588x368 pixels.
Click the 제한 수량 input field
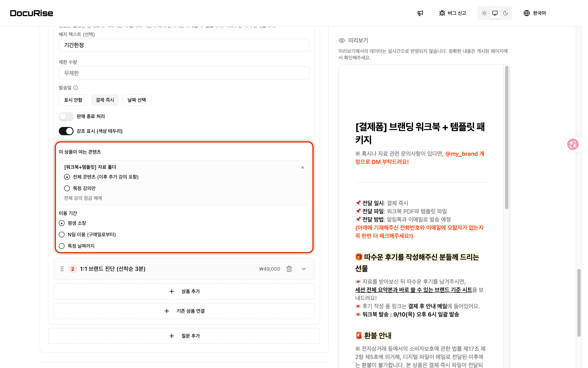click(184, 73)
